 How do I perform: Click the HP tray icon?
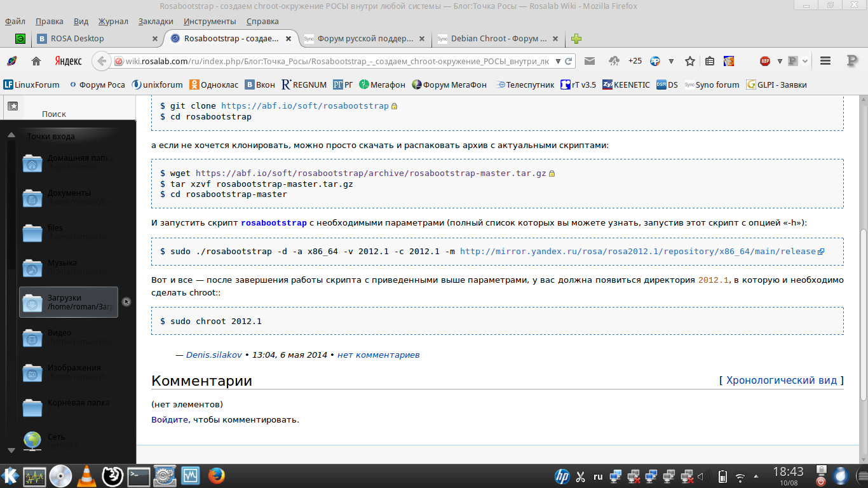tap(562, 476)
